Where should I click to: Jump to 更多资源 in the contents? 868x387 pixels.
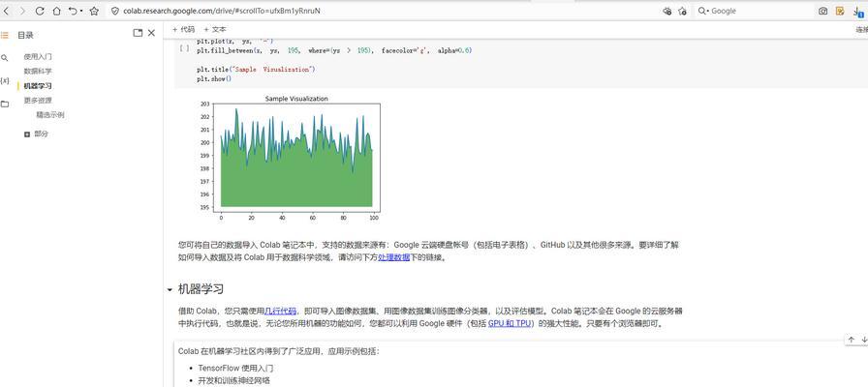38,101
